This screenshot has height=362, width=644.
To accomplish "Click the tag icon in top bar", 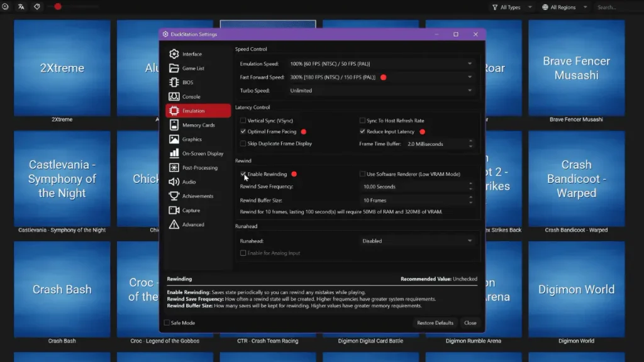I will [x=37, y=6].
